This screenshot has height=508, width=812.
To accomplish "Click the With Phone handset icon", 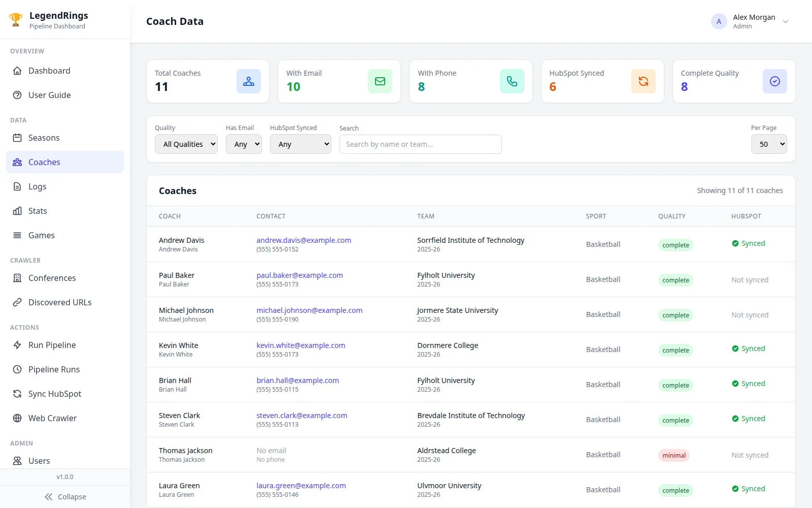I will (512, 81).
